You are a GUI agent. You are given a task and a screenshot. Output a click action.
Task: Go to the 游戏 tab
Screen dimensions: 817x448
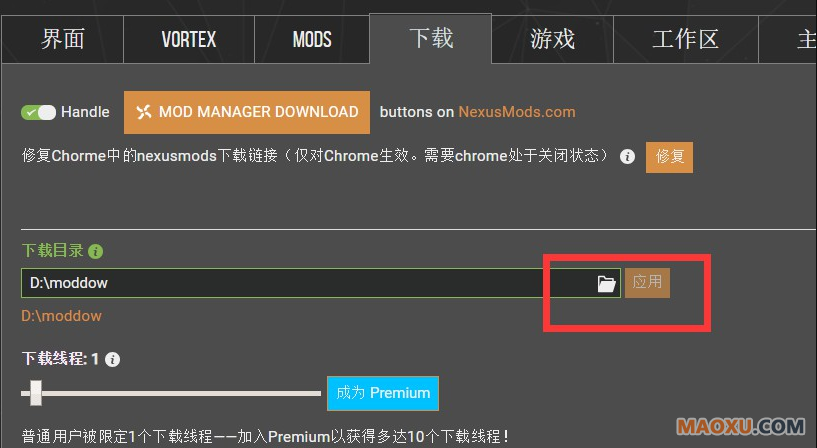552,39
